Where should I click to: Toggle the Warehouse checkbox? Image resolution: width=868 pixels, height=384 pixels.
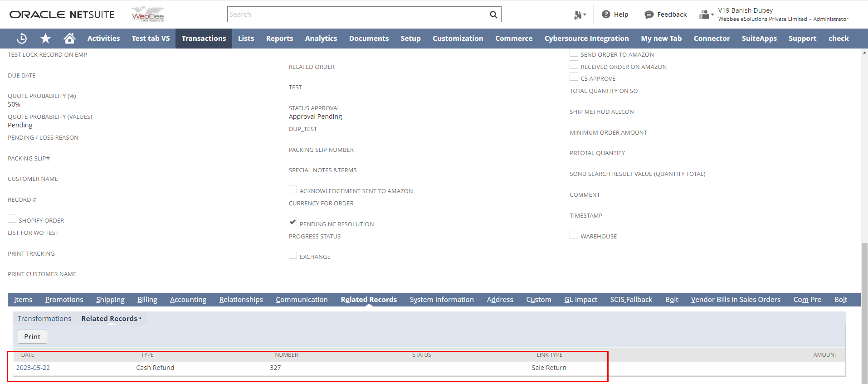click(x=574, y=234)
